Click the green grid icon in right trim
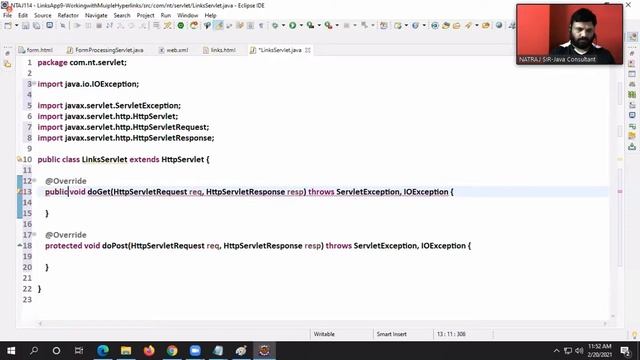Image resolution: width=640 pixels, height=360 pixels. pos(632,94)
